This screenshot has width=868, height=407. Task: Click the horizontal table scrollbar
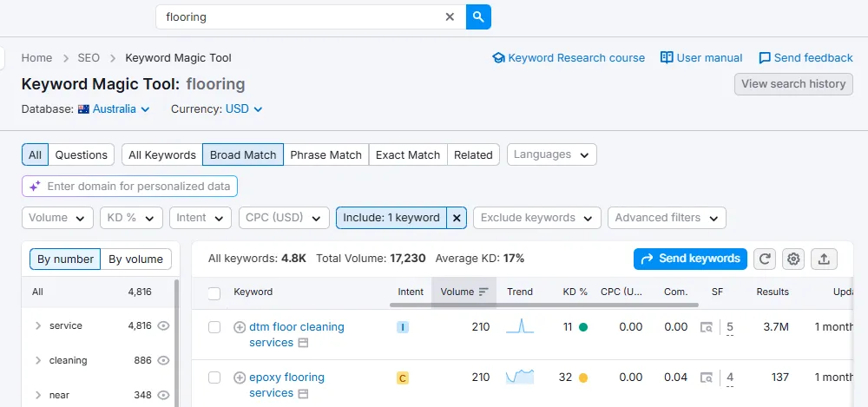pyautogui.click(x=544, y=305)
